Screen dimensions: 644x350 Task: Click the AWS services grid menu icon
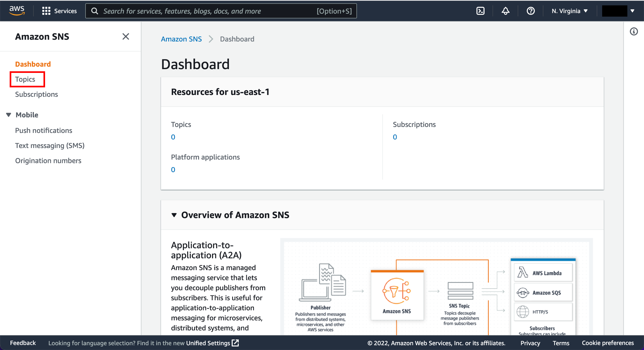tap(46, 11)
